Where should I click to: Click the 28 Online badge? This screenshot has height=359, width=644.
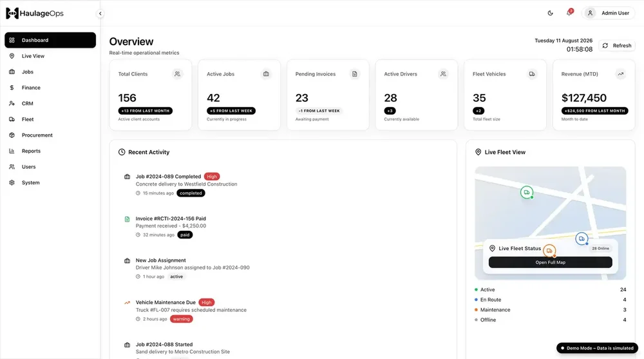600,248
